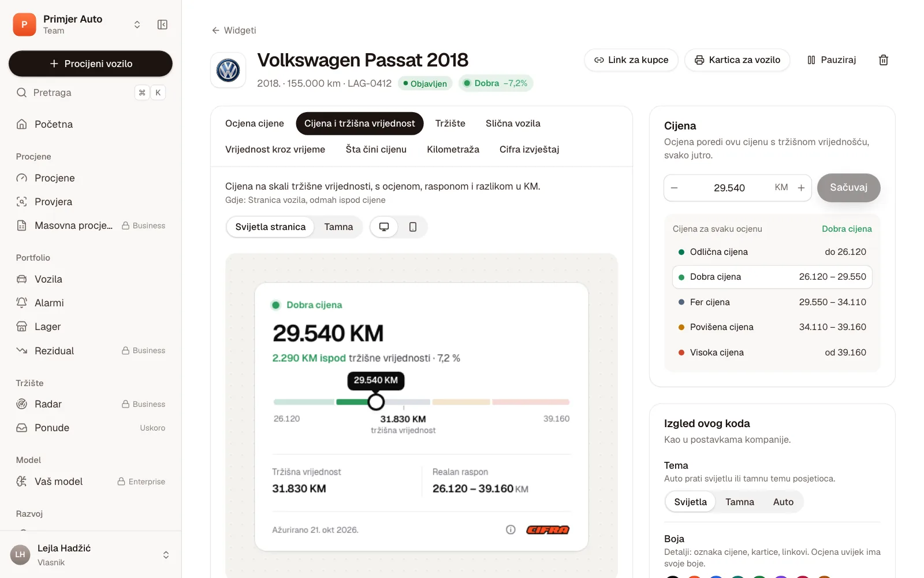Click the Dobra −7,2% rating badge
This screenshot has height=578, width=924.
point(495,83)
